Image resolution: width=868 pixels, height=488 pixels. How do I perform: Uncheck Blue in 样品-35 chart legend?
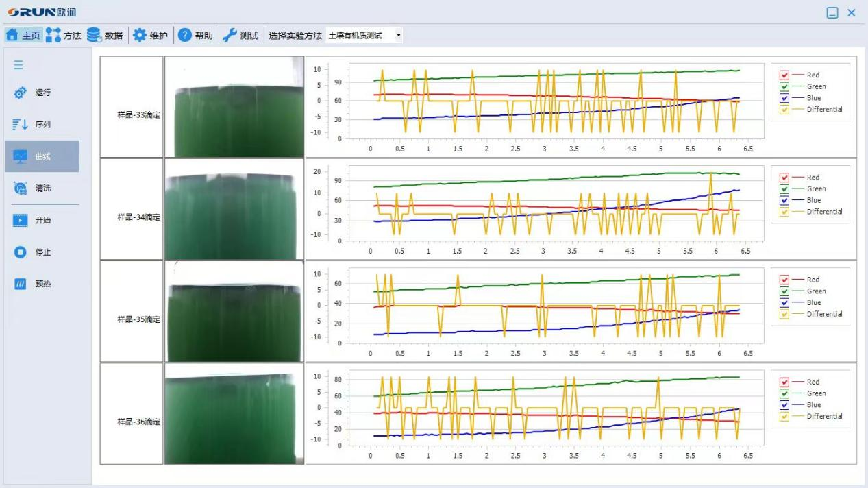pyautogui.click(x=784, y=302)
